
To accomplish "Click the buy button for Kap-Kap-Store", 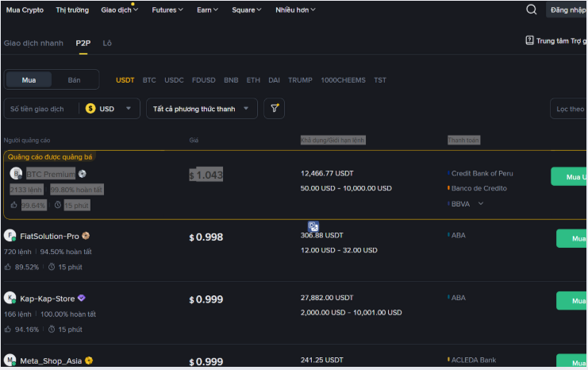I will 571,301.
